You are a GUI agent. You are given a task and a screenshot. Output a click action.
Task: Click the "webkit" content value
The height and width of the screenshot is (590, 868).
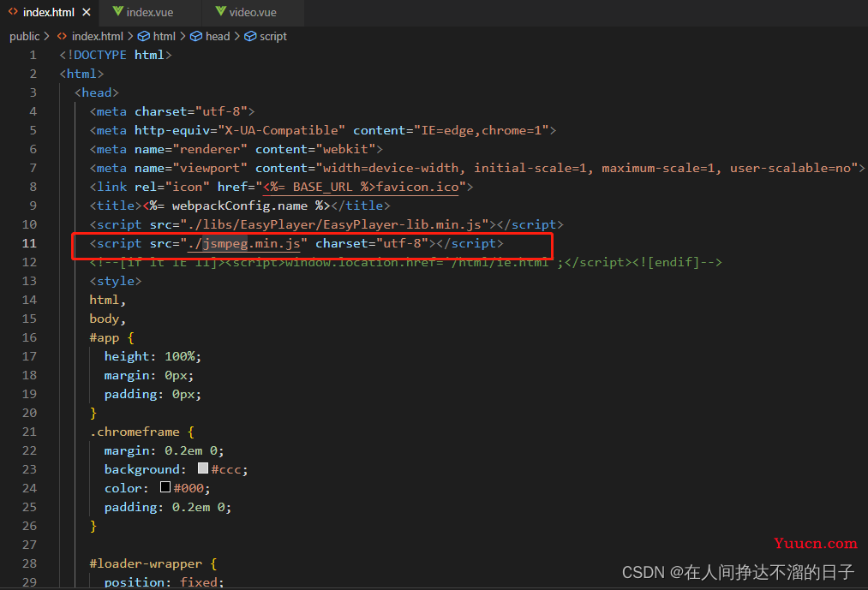[x=346, y=150]
